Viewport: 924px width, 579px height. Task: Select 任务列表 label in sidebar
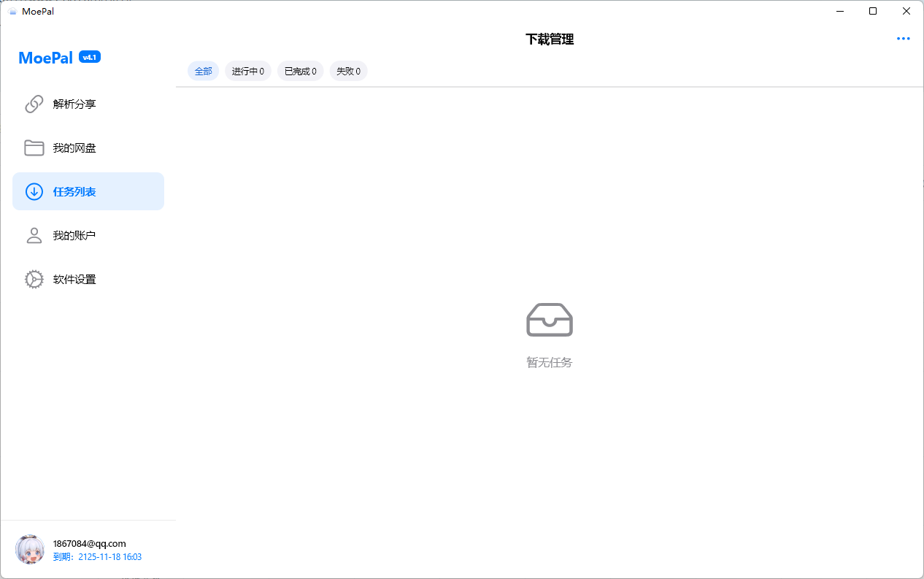[74, 192]
